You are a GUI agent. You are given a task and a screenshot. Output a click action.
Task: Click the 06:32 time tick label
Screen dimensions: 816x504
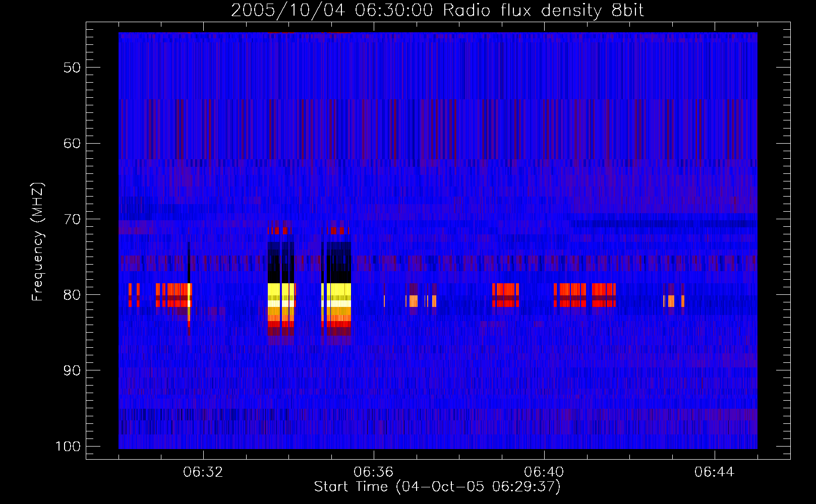203,472
